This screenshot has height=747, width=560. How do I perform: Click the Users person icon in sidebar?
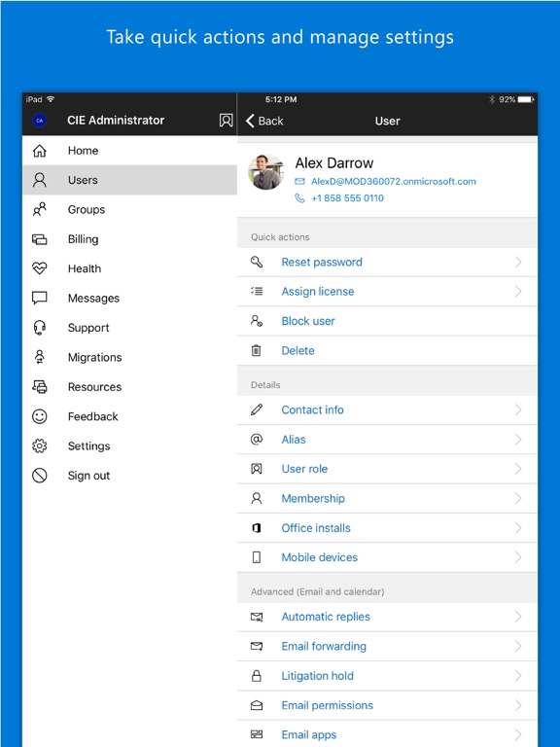40,180
